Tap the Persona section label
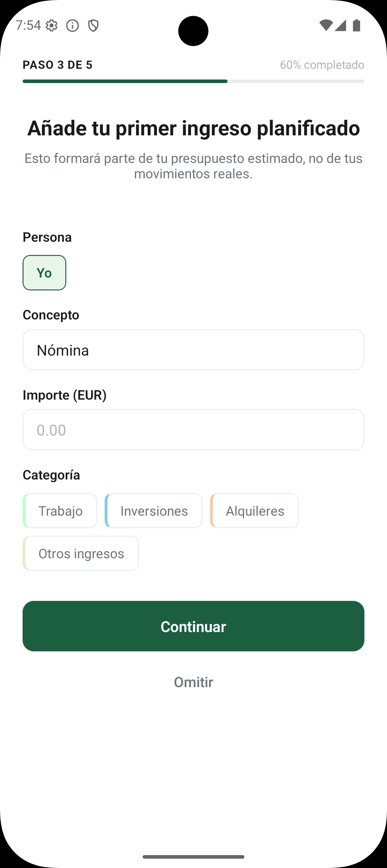Screen dimensions: 387x868 coord(47,237)
